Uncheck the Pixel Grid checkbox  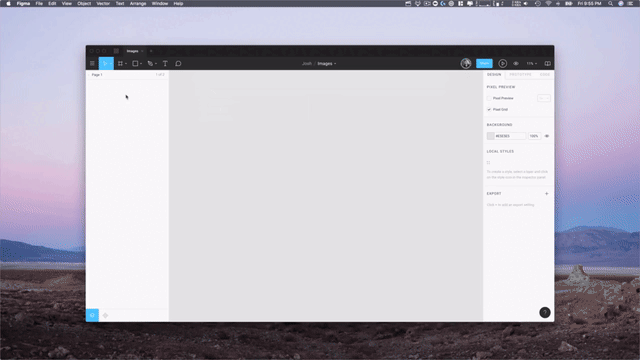(x=489, y=109)
